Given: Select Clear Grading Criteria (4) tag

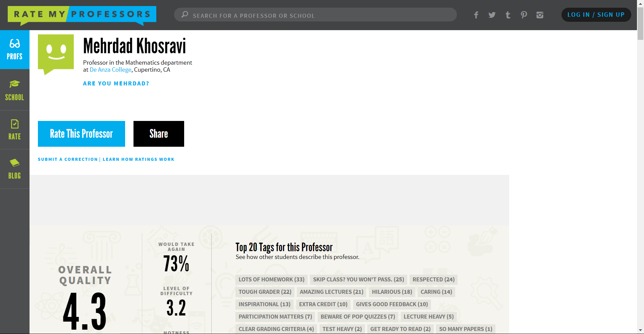Looking at the screenshot, I should tap(276, 329).
